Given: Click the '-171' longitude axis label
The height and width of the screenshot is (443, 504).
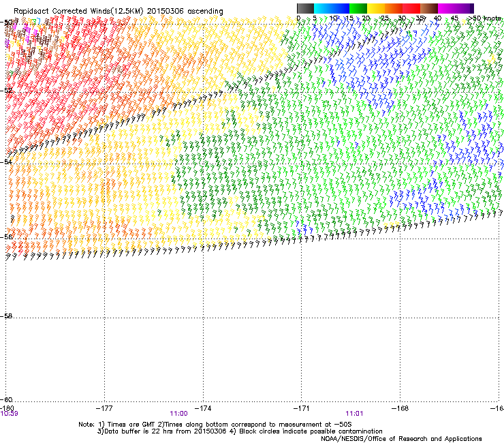Looking at the screenshot, I should pyautogui.click(x=302, y=408).
